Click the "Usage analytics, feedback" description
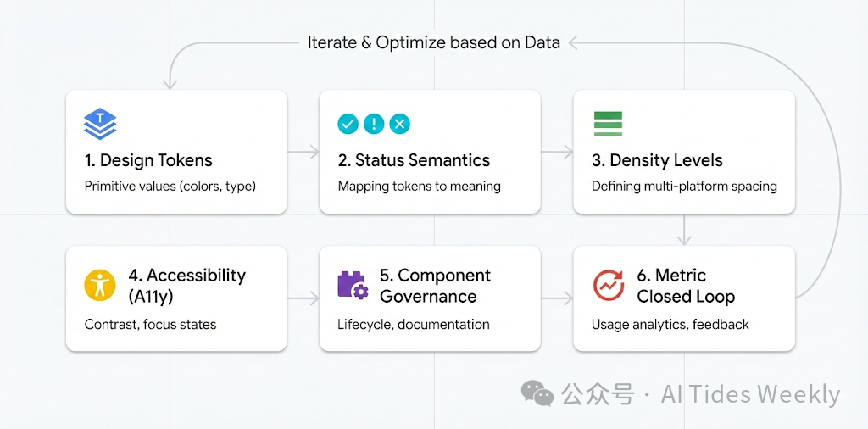The height and width of the screenshot is (429, 868). pyautogui.click(x=670, y=324)
